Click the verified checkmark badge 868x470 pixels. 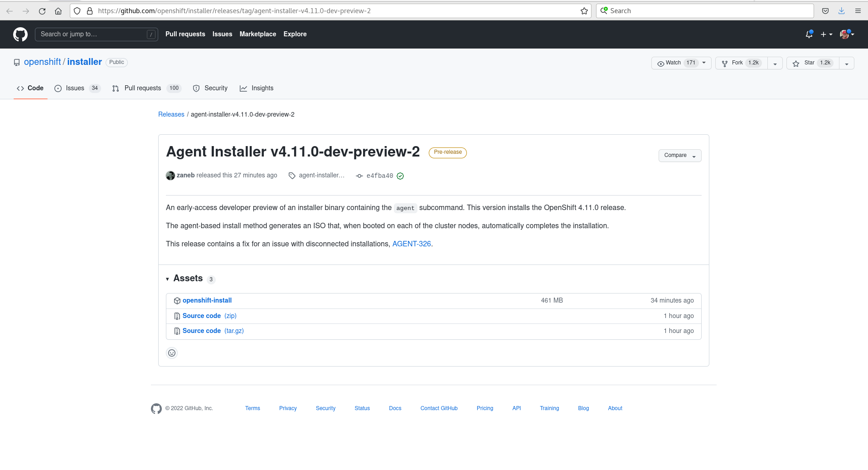tap(400, 176)
